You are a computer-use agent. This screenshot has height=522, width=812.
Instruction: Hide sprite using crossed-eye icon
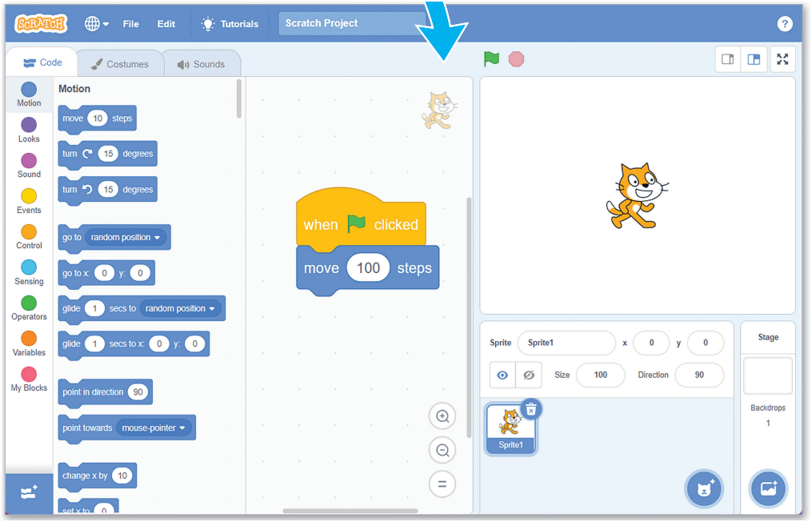pyautogui.click(x=529, y=375)
